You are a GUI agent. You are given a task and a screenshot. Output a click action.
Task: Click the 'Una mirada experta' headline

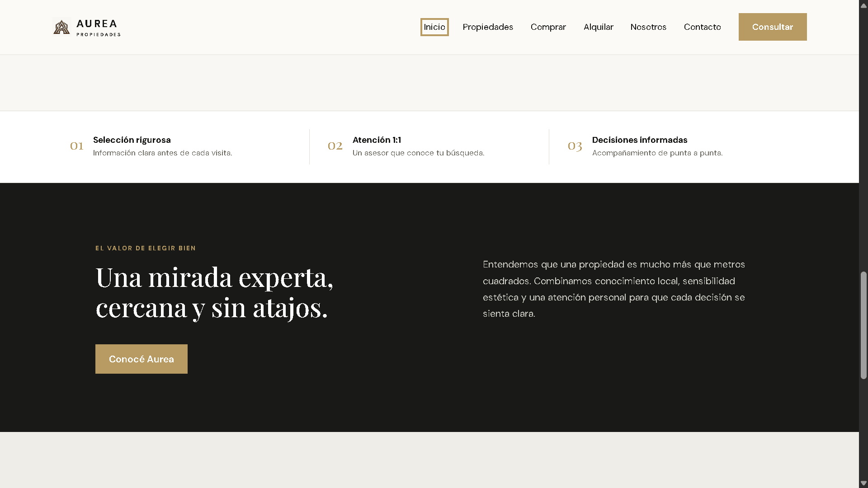click(214, 293)
